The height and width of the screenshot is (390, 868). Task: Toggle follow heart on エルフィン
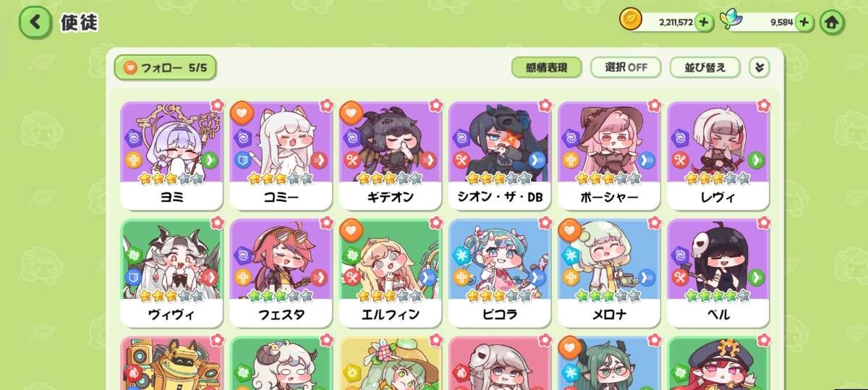[351, 230]
